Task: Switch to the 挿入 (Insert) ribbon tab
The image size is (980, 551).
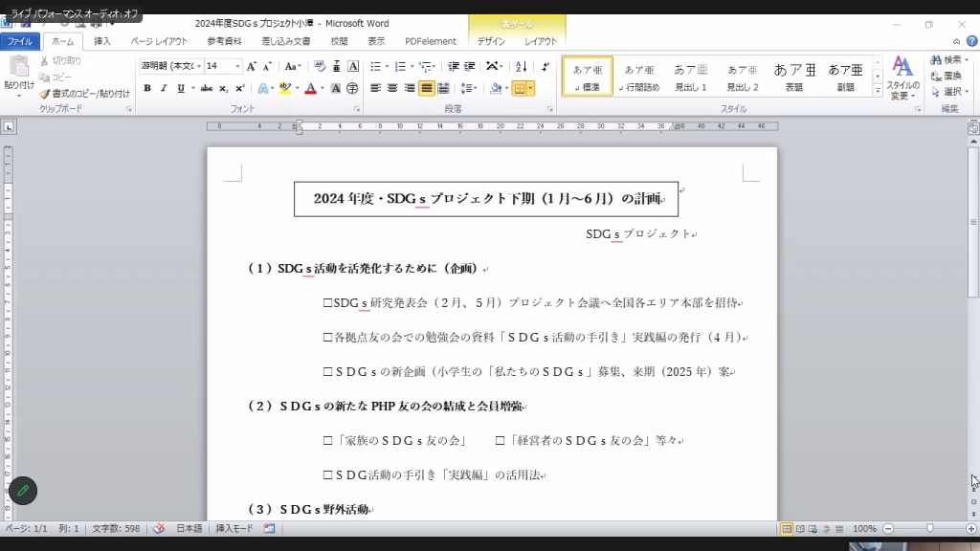Action: (102, 41)
